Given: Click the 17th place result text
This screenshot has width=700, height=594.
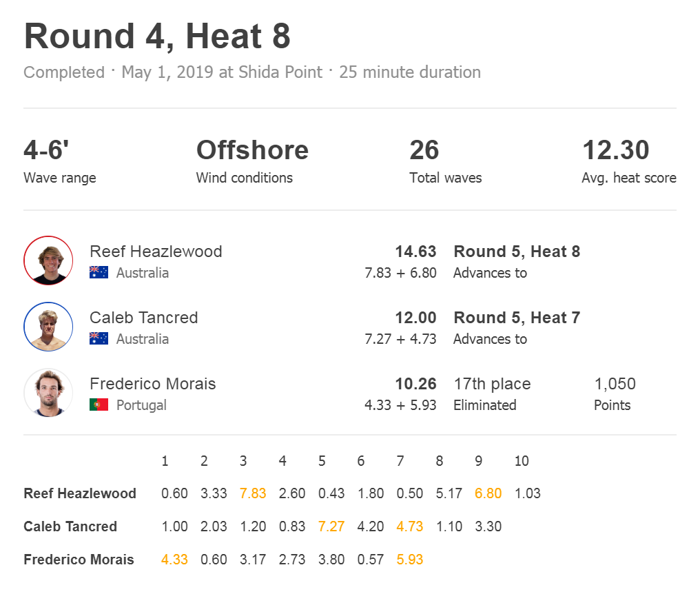Looking at the screenshot, I should tap(492, 384).
